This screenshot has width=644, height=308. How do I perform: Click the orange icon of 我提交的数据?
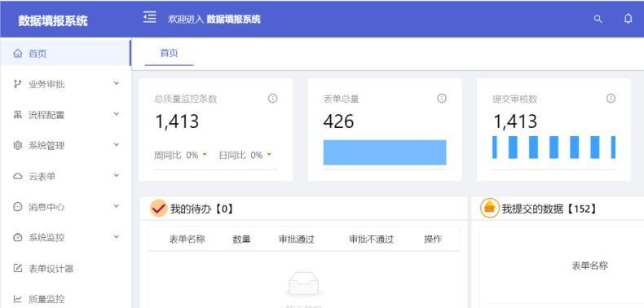point(490,209)
